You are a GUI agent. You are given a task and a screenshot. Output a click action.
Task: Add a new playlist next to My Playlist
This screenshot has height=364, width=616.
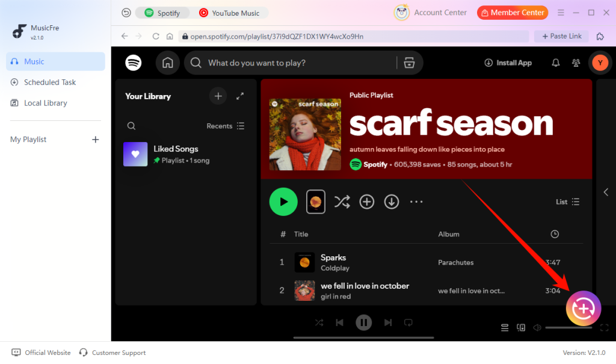tap(95, 140)
